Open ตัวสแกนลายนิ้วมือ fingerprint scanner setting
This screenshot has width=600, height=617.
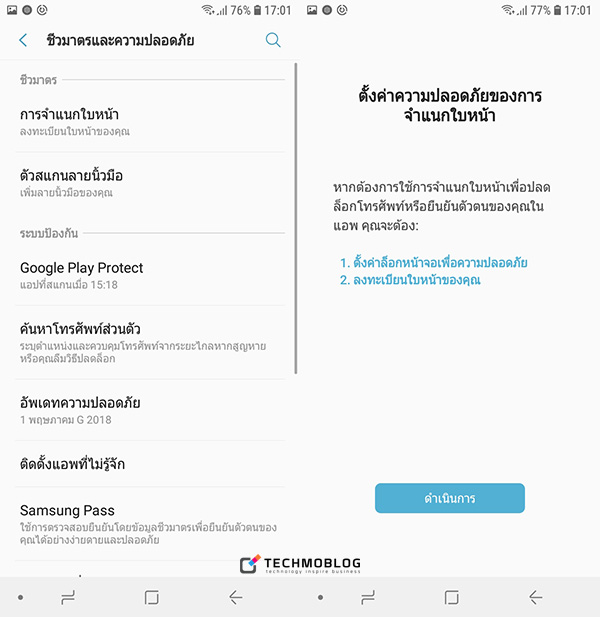(x=150, y=183)
